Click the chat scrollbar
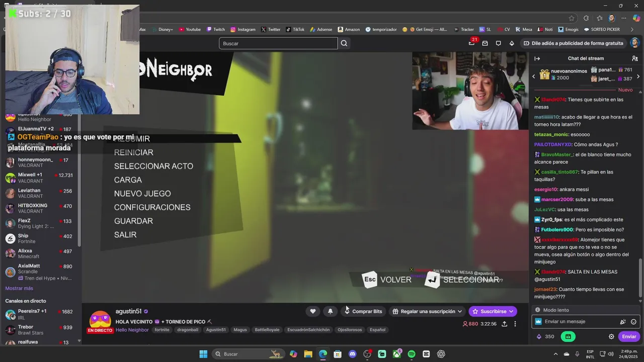Viewport: 644px width, 362px height. coord(640,278)
